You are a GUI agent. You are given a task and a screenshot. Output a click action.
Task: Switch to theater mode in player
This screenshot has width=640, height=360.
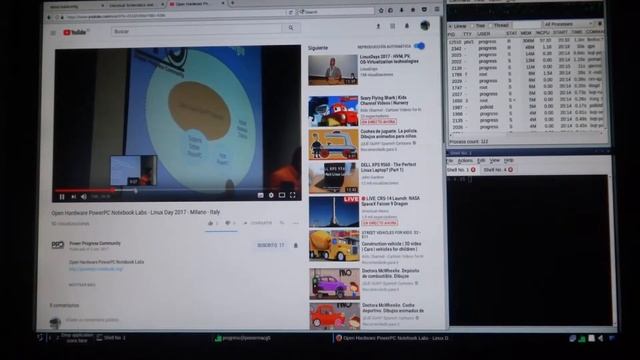pyautogui.click(x=282, y=195)
